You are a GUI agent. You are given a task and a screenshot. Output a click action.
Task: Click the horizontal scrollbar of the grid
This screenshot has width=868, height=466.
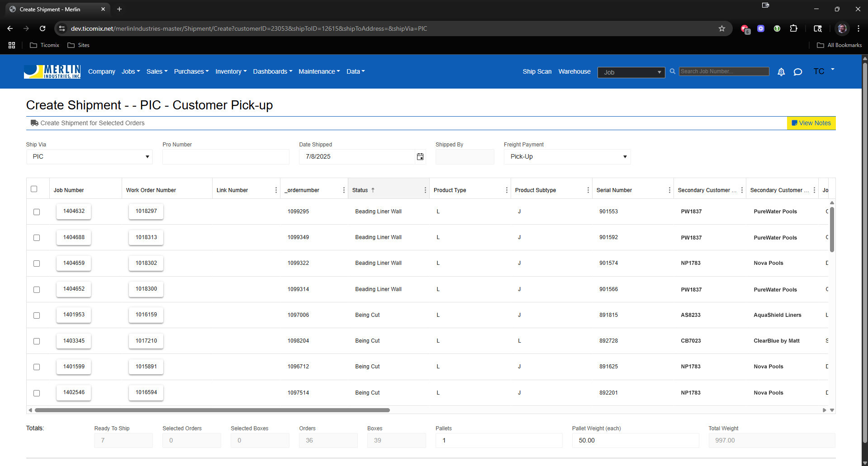212,410
